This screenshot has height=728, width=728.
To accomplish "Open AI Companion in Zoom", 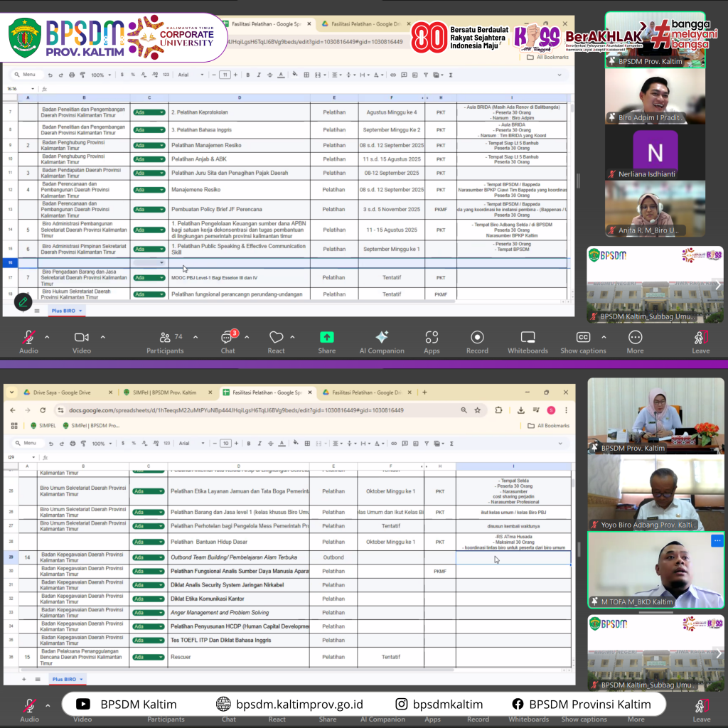I will click(x=382, y=342).
